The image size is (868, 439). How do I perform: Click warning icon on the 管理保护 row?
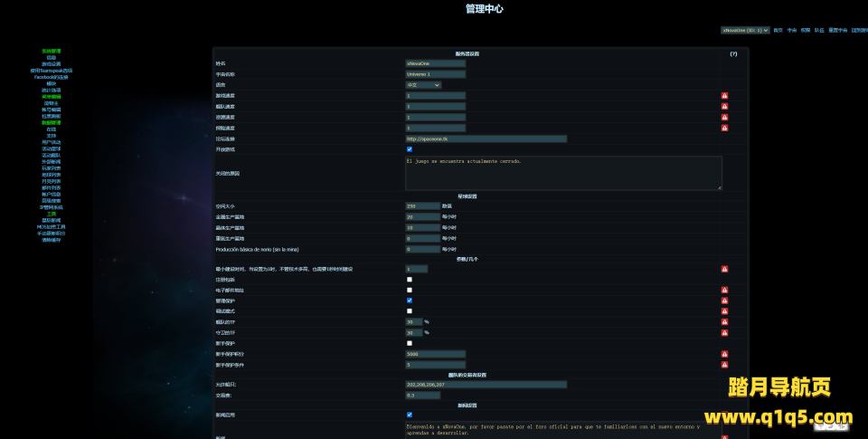coord(724,301)
